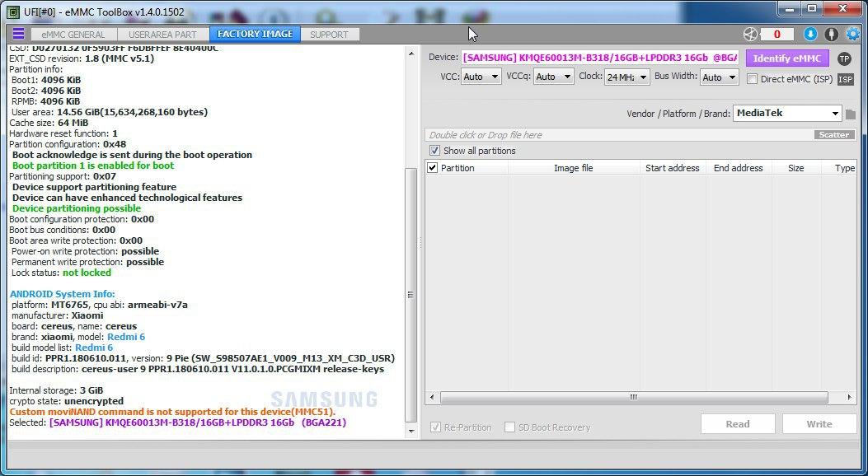This screenshot has width=868, height=476.
Task: Open the Vendor / Platform / Brand dropdown
Action: click(787, 114)
